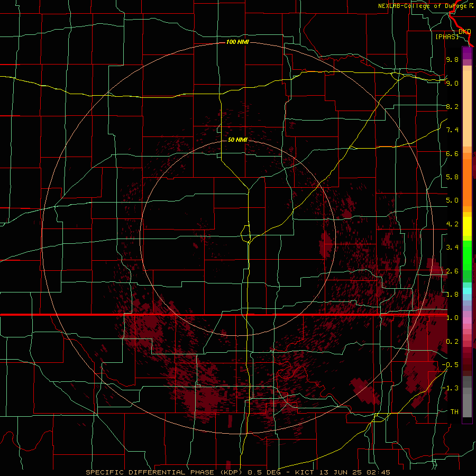The height and width of the screenshot is (476, 476).
Task: Choose the 1.8 legend value
Action: click(452, 295)
